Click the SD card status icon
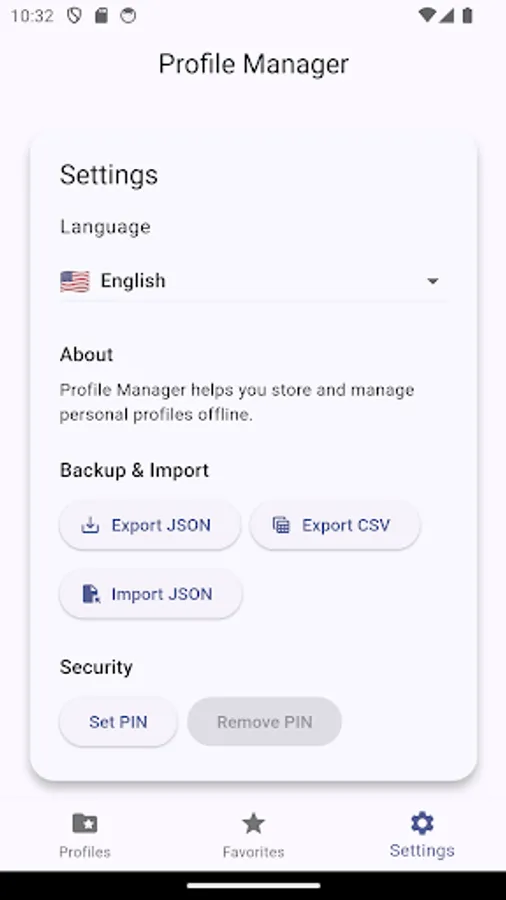This screenshot has height=900, width=506. [x=102, y=15]
